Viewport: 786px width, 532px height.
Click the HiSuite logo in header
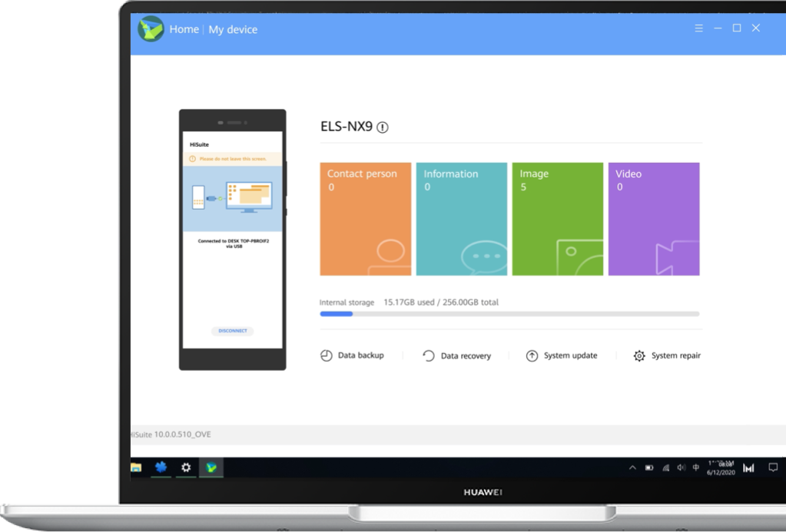[x=151, y=29]
